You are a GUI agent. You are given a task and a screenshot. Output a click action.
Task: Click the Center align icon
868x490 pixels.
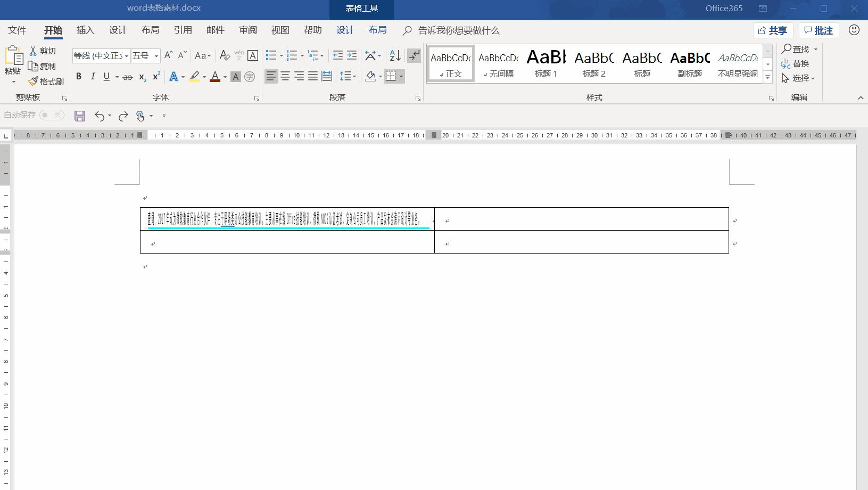point(285,77)
